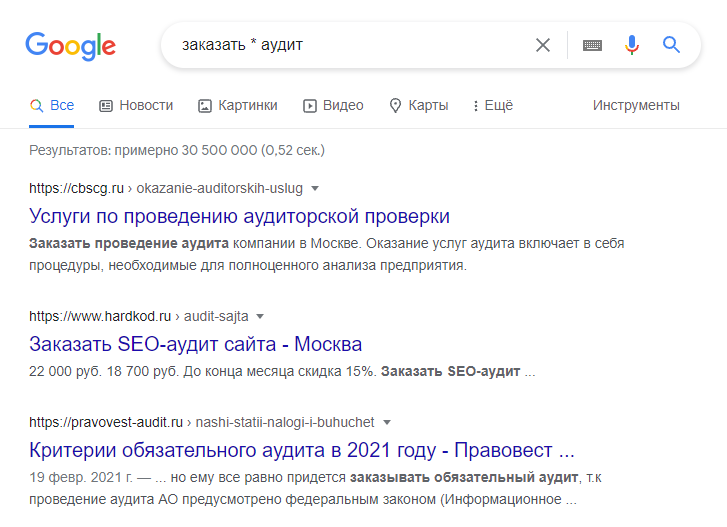Image resolution: width=727 pixels, height=527 pixels.
Task: Open Услуги по проведению аудиторской проверки link
Action: tap(239, 216)
